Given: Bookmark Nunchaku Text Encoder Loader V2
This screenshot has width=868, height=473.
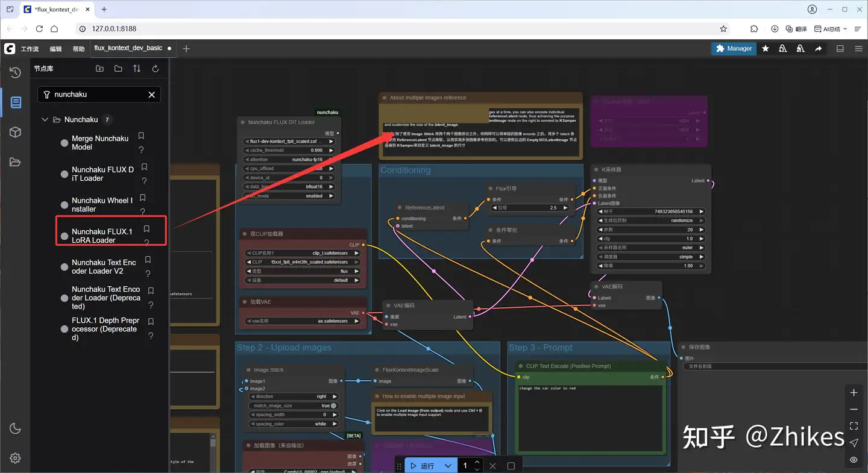Looking at the screenshot, I should (x=148, y=260).
